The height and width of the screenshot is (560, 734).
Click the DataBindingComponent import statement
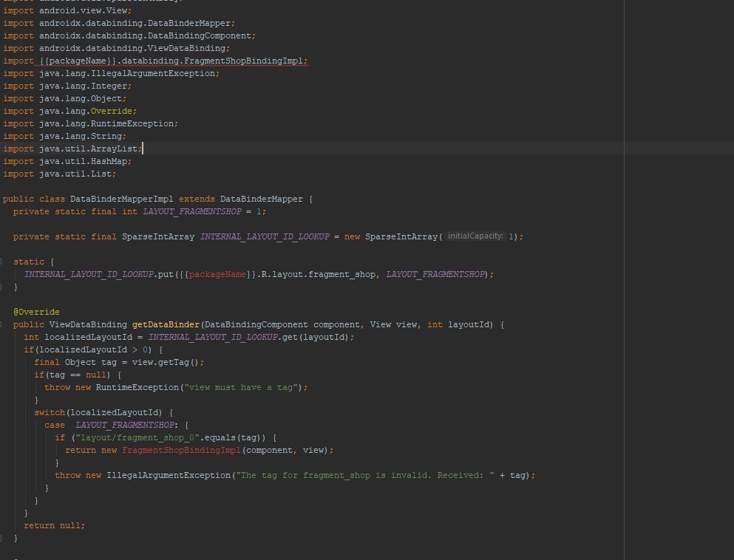(129, 35)
